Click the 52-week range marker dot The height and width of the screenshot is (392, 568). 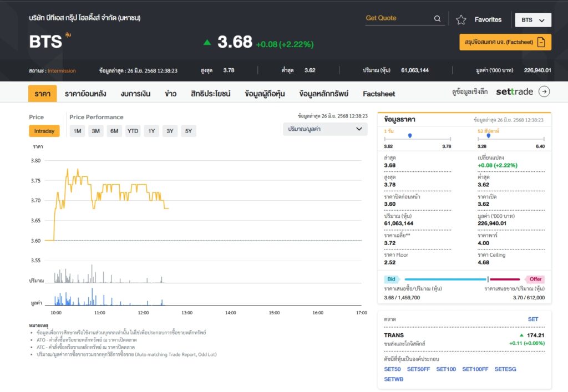[x=488, y=135]
